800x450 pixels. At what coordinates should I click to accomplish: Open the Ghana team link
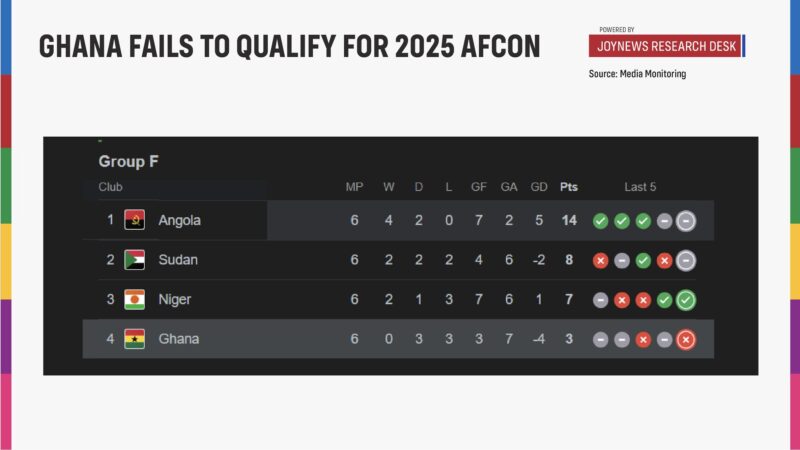pos(178,339)
